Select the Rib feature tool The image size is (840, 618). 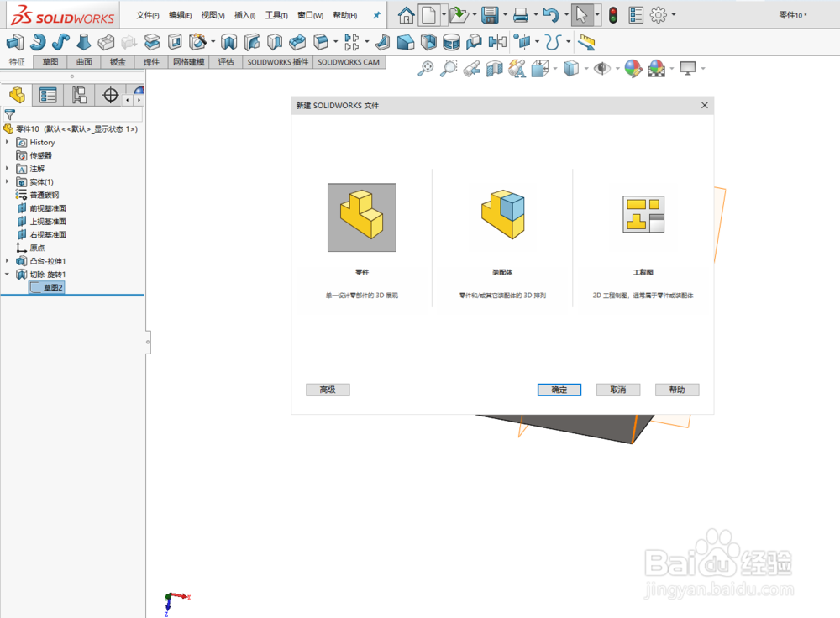pyautogui.click(x=382, y=42)
